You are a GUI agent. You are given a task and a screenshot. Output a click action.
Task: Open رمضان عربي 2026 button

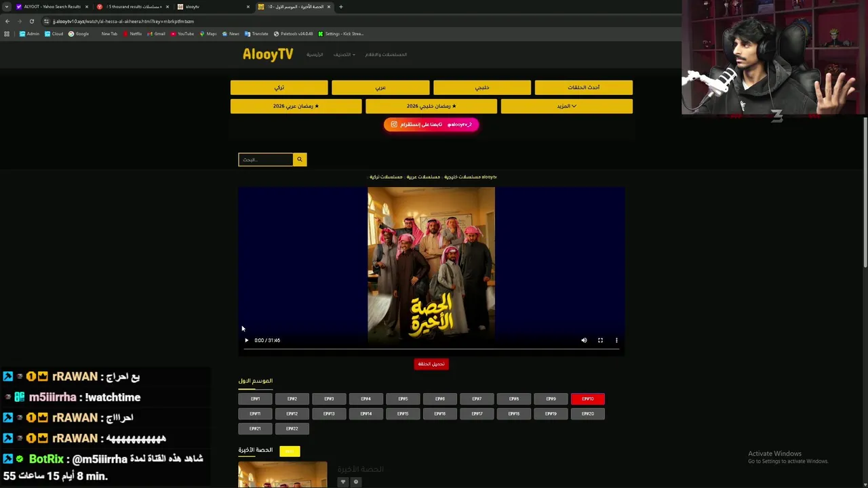[x=296, y=106]
